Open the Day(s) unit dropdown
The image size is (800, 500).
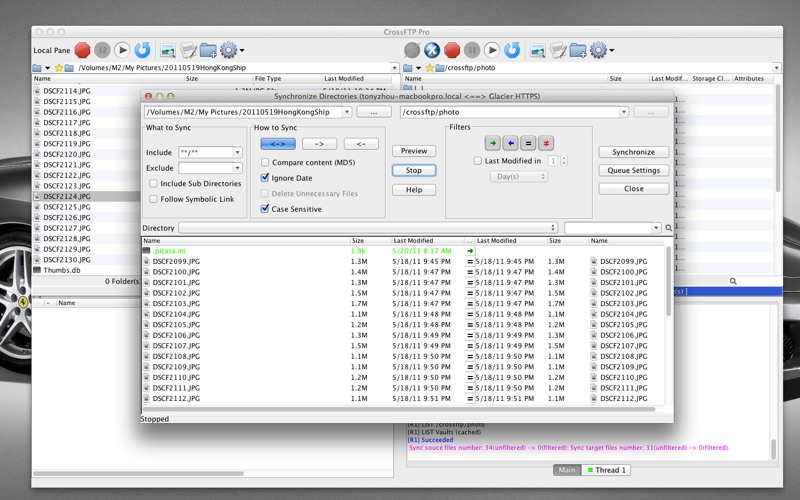517,177
